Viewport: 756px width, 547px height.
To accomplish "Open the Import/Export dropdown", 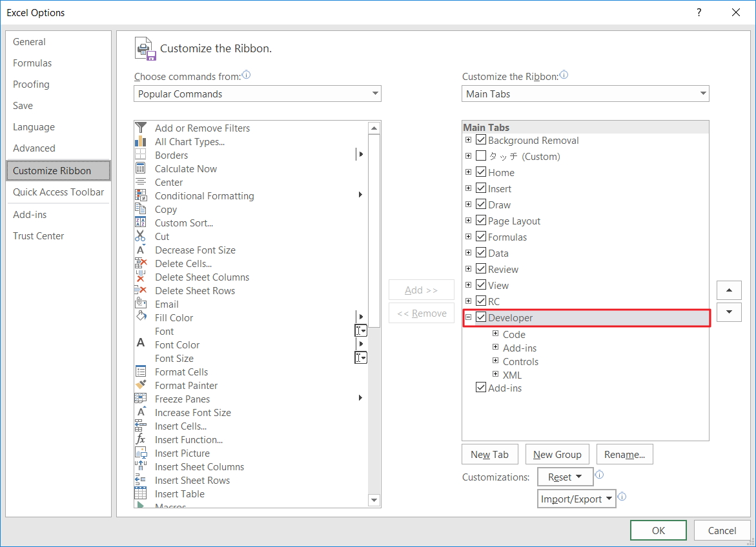I will (577, 499).
